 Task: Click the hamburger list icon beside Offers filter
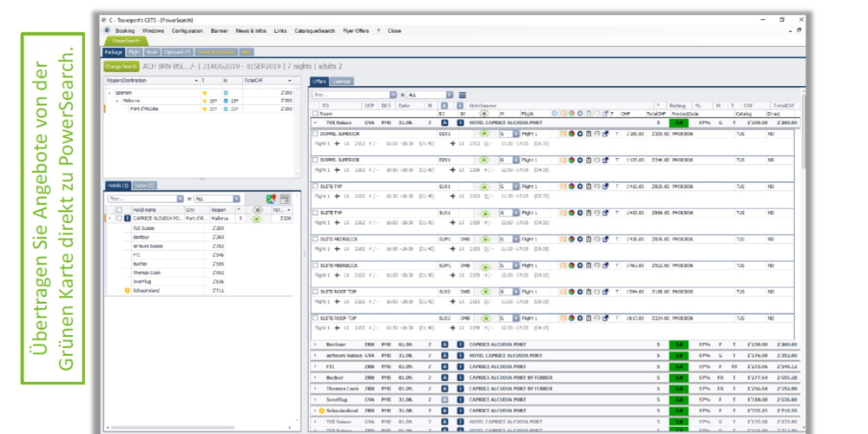(463, 95)
